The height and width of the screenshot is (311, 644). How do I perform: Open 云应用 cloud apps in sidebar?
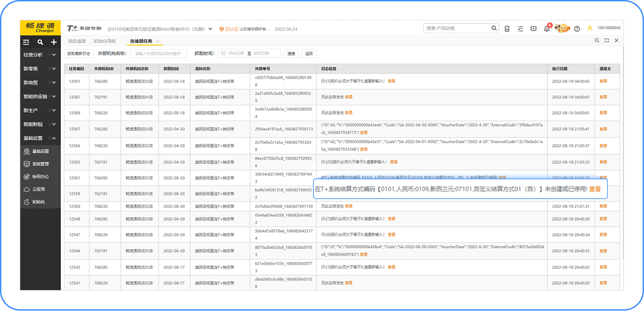(x=38, y=189)
